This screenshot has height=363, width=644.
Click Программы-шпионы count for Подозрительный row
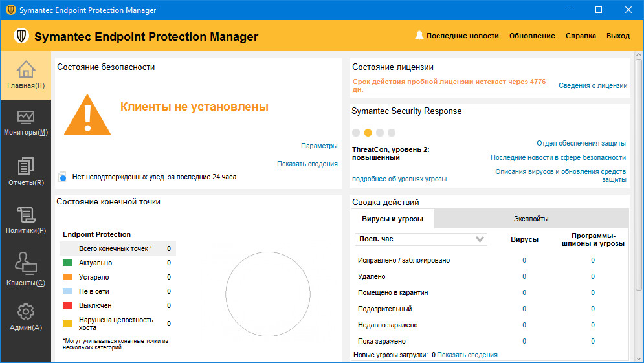point(593,309)
